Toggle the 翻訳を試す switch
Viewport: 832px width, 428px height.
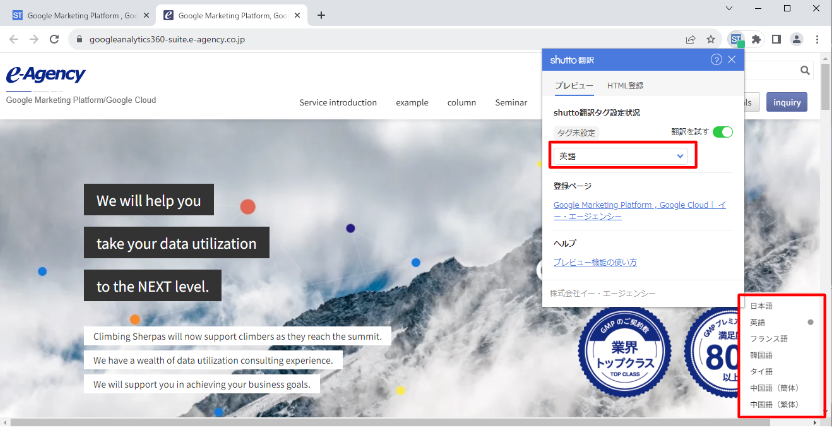(723, 132)
